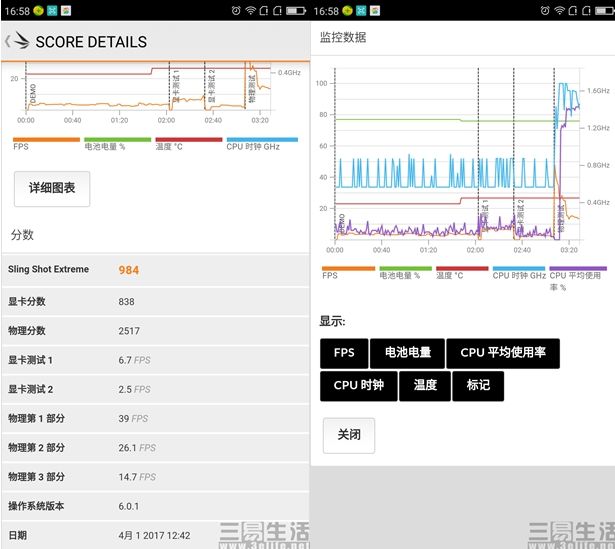Select the 显卡测试 1 row with 6.7 FPS
Image resolution: width=615 pixels, height=549 pixels.
pyautogui.click(x=155, y=360)
